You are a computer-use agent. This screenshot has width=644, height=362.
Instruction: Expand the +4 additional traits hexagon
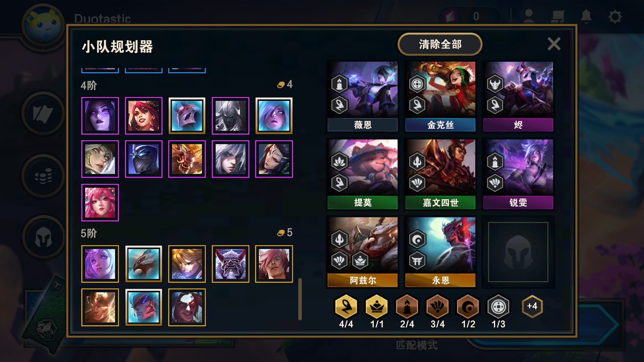tap(532, 306)
